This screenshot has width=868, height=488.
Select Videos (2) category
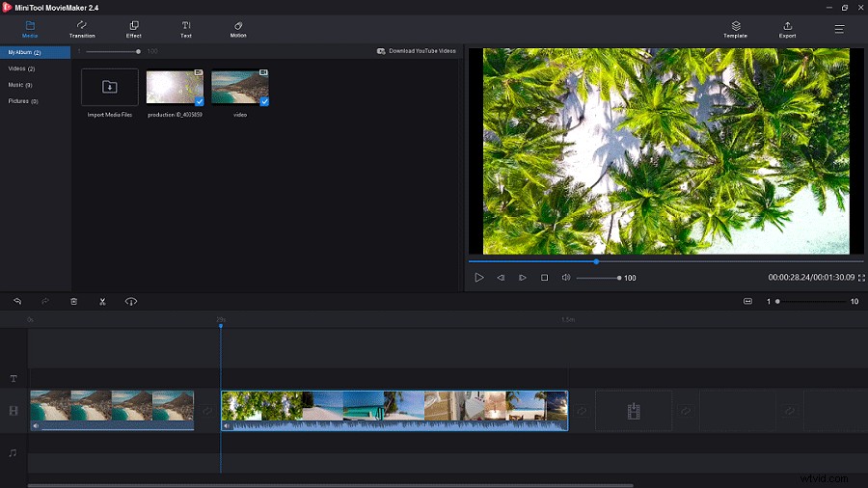point(21,68)
